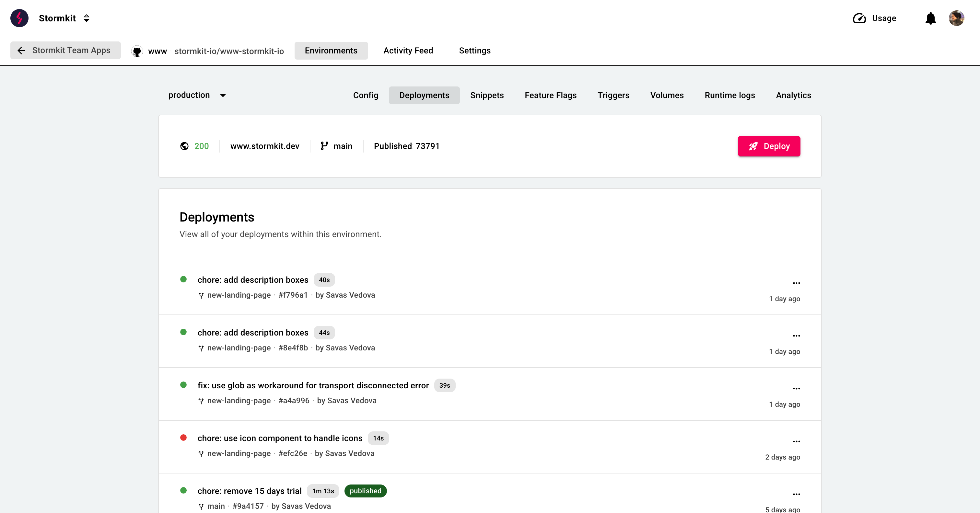Click branch icon beside #efc26e

[201, 454]
